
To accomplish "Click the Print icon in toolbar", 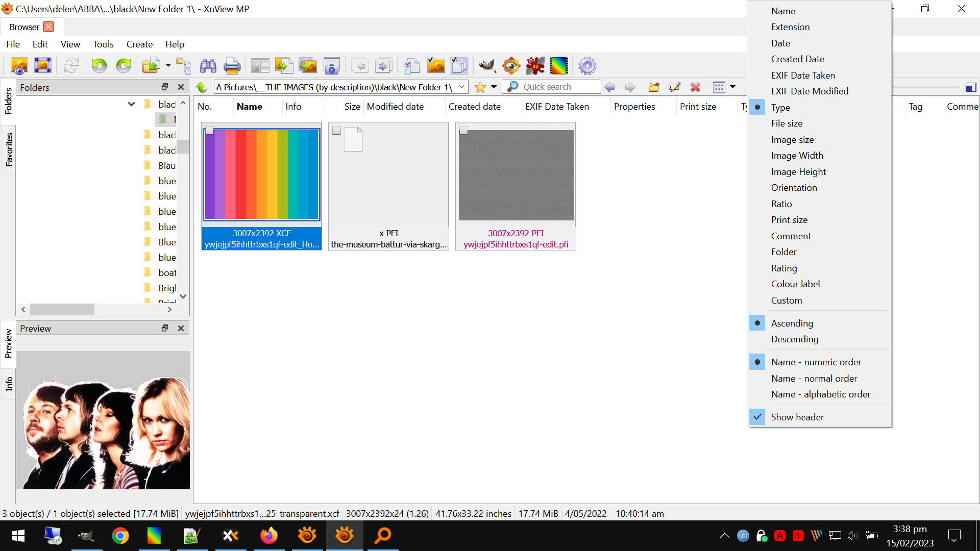I will pyautogui.click(x=232, y=66).
